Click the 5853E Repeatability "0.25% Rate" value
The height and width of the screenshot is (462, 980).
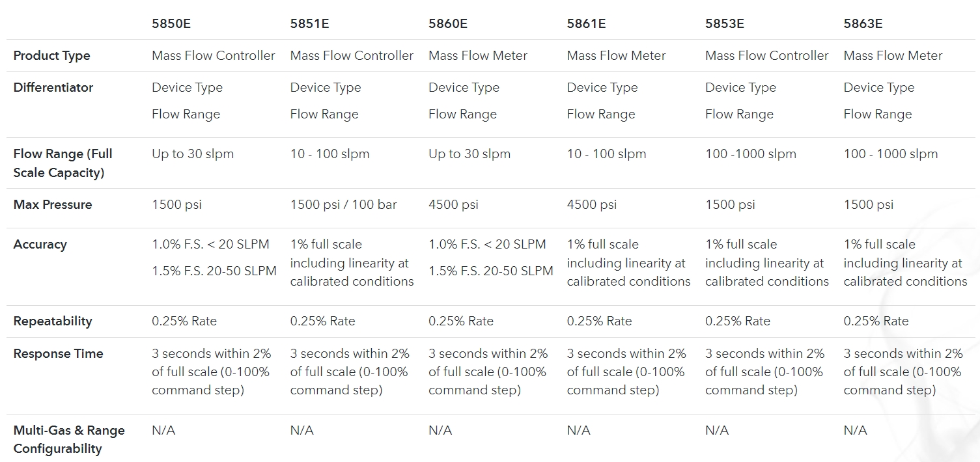737,321
